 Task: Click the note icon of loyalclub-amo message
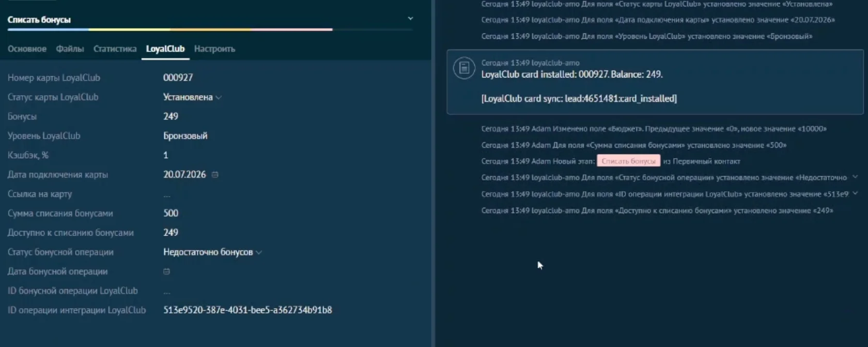click(x=464, y=68)
